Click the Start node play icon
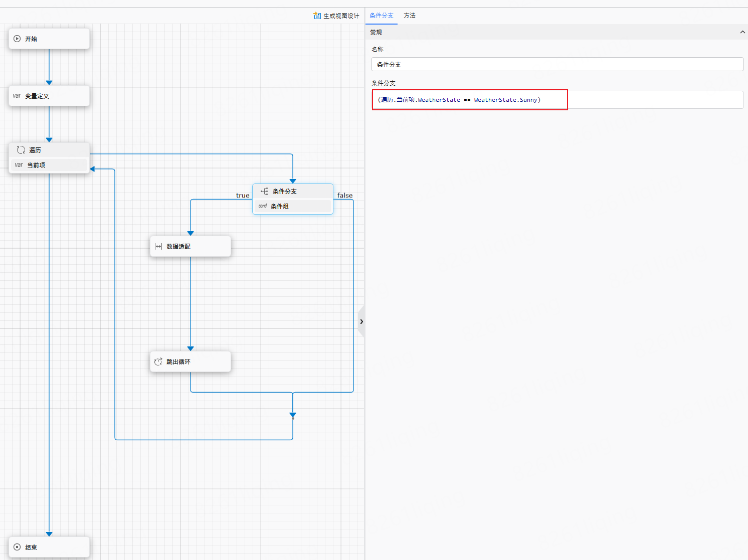 pyautogui.click(x=17, y=39)
